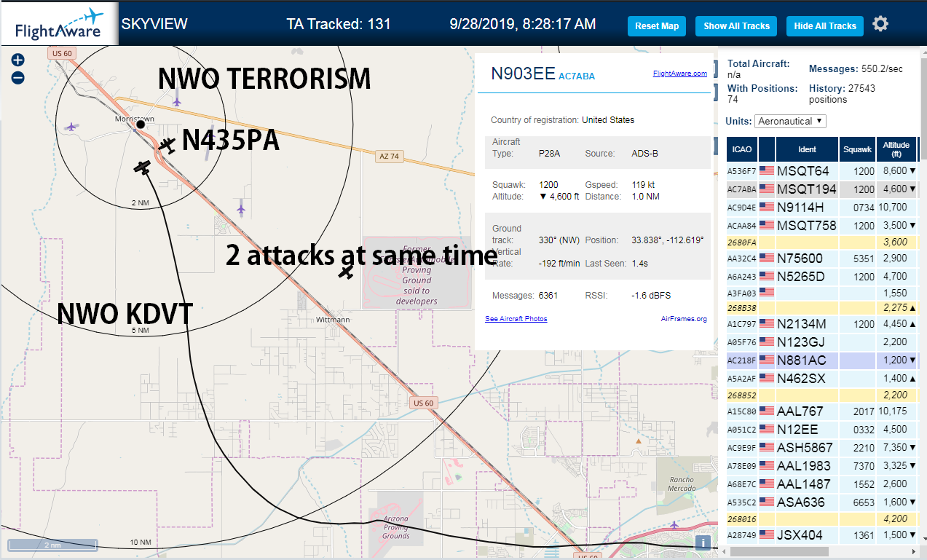Image resolution: width=927 pixels, height=560 pixels.
Task: Open AirFrames.org link
Action: [x=684, y=319]
